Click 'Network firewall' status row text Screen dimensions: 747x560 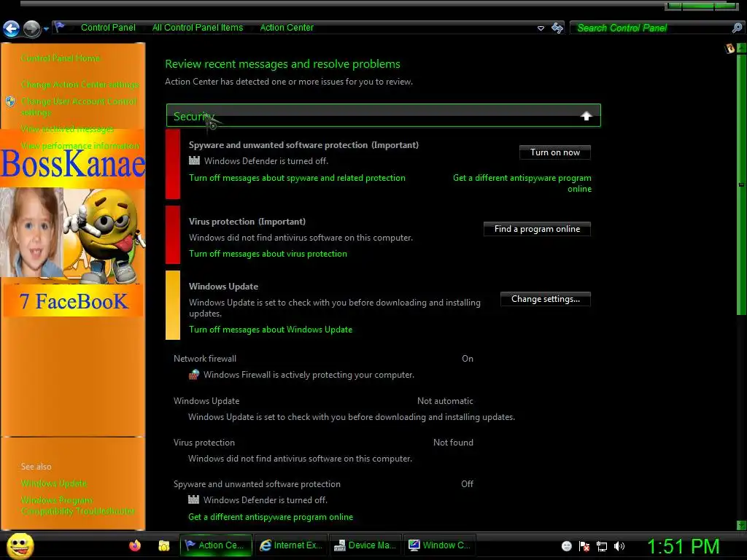click(205, 359)
